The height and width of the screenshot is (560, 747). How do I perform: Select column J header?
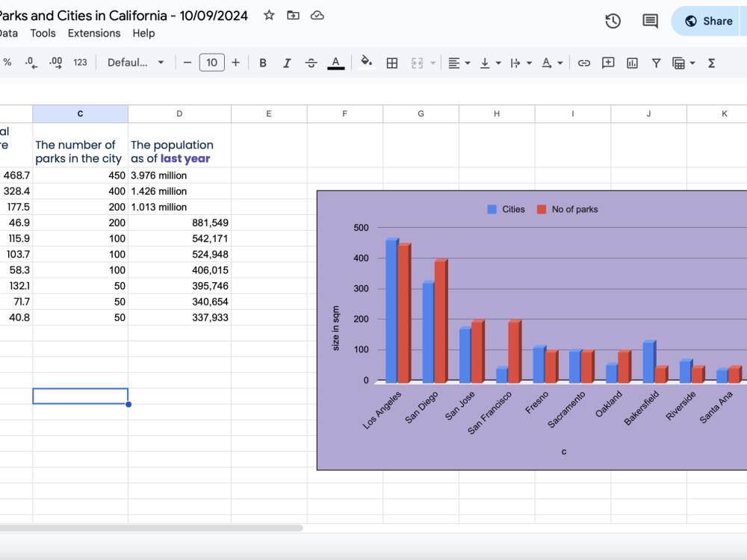(648, 113)
